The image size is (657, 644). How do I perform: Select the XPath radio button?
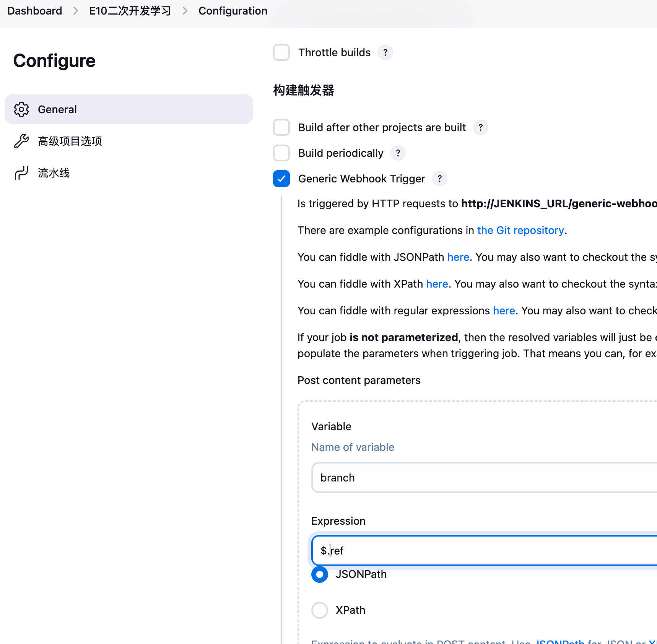320,610
